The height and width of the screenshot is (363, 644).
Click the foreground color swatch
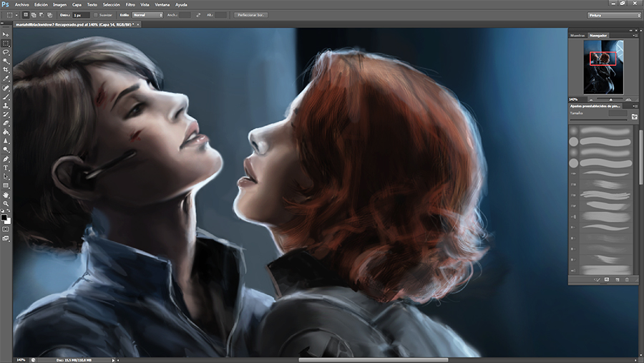pos(4,218)
